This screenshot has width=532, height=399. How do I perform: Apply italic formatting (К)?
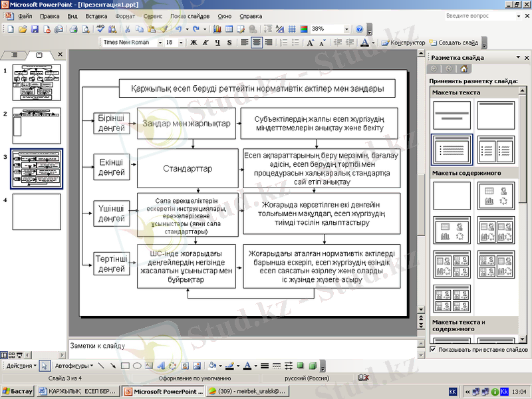(x=205, y=43)
